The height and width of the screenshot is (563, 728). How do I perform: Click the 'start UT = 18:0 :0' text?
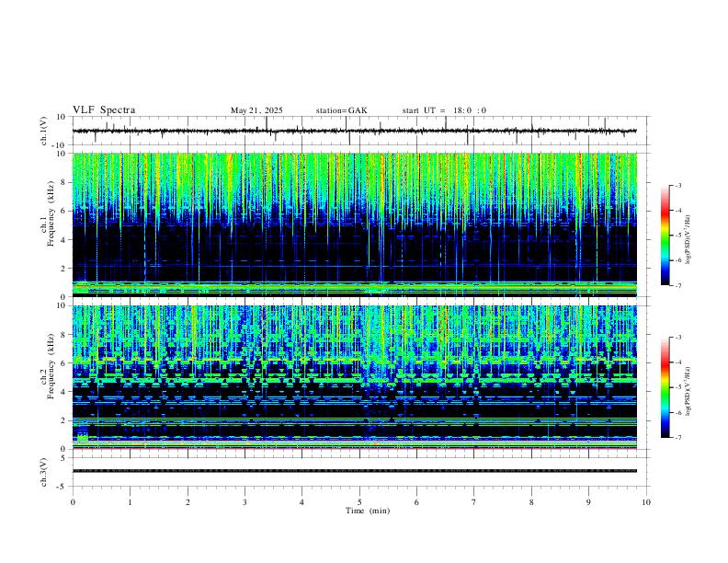444,110
